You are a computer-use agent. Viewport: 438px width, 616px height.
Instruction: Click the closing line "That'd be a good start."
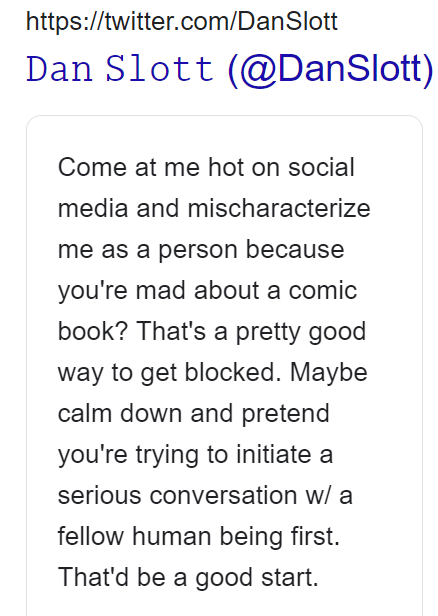[x=188, y=578]
